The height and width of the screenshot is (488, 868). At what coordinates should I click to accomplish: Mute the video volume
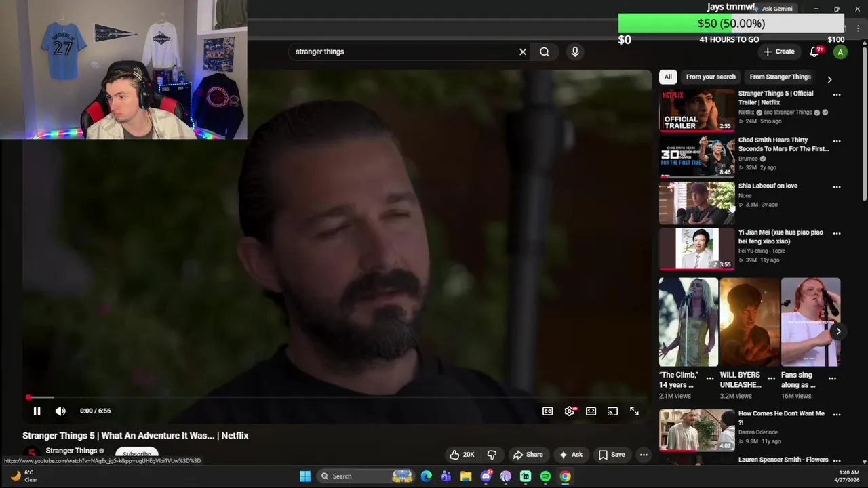pos(60,411)
